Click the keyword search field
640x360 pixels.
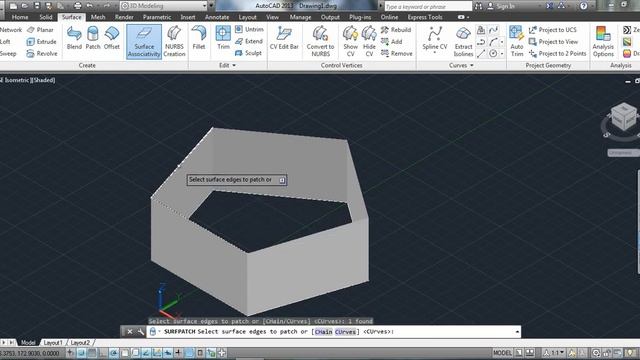428,7
